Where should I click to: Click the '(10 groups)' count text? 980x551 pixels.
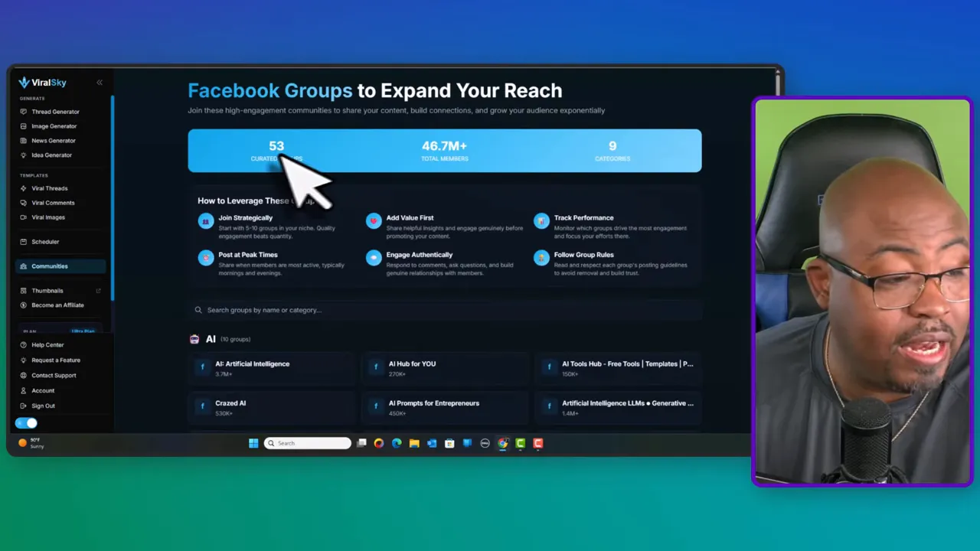235,339
